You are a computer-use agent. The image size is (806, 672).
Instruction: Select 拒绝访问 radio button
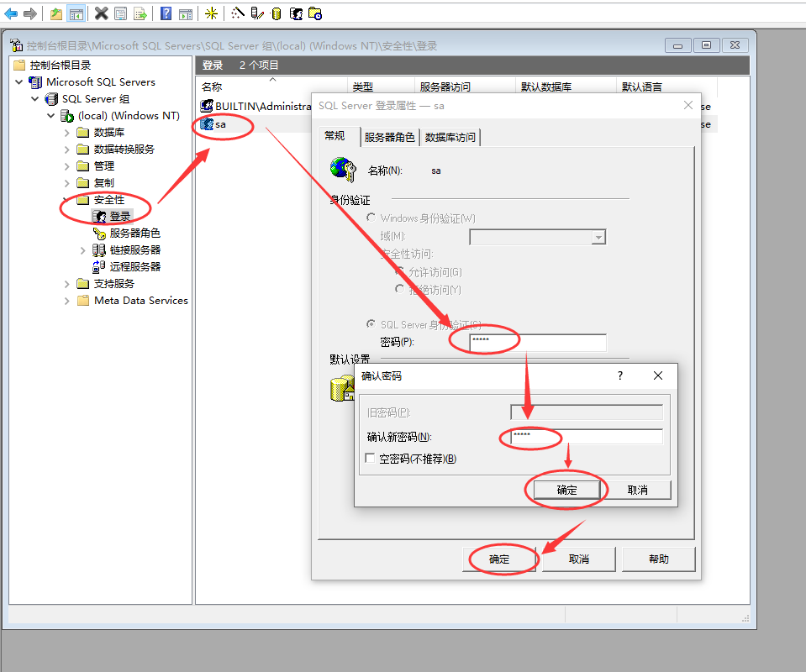(399, 289)
